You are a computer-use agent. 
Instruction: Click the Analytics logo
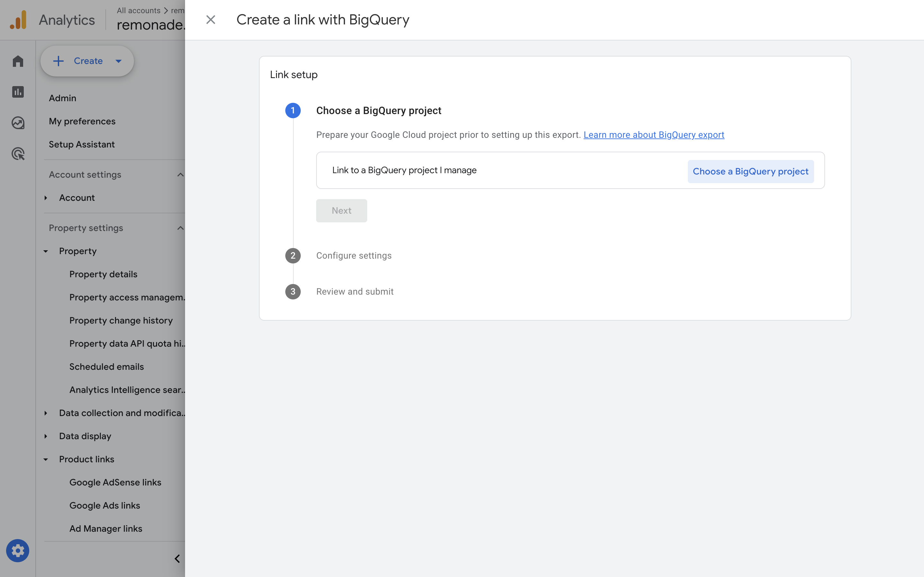pos(18,20)
